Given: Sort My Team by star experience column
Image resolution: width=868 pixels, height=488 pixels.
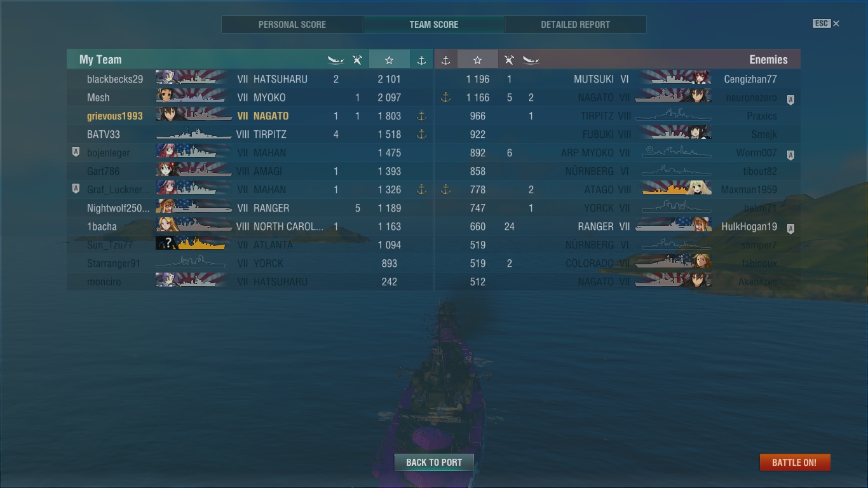Looking at the screenshot, I should (x=389, y=60).
